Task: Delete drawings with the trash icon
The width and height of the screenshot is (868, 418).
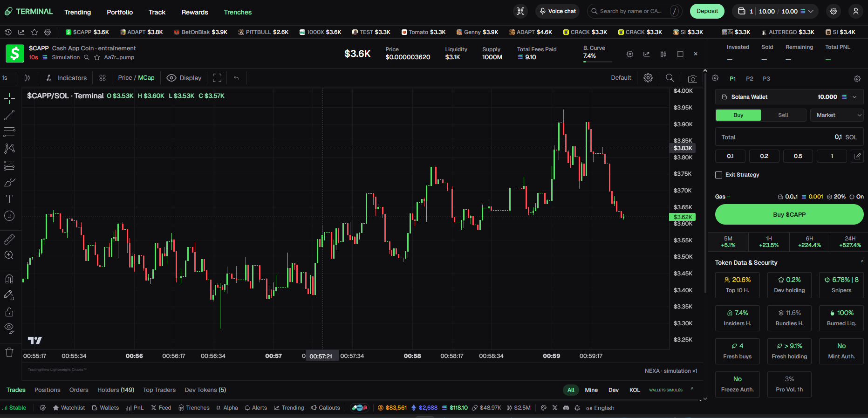Action: click(x=9, y=352)
